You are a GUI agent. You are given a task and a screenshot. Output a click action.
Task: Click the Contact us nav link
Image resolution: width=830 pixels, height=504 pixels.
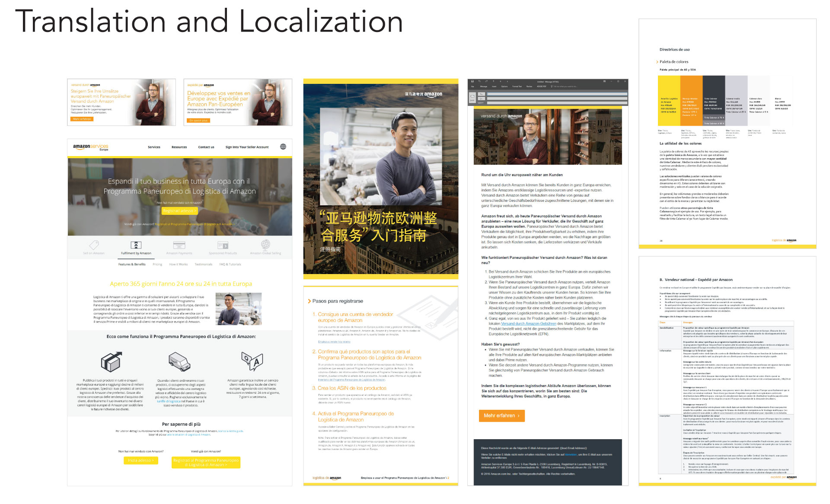[x=206, y=147]
